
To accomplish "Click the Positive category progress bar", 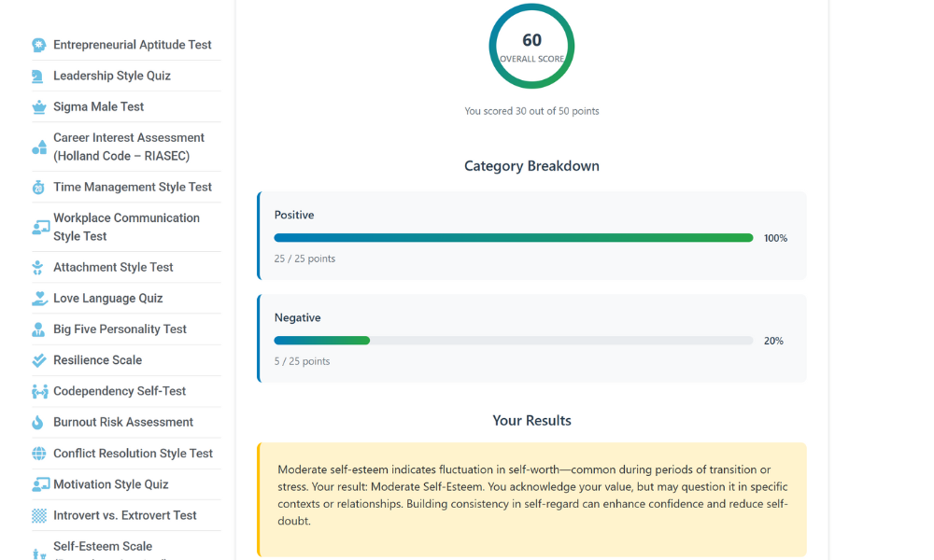I will tap(512, 238).
